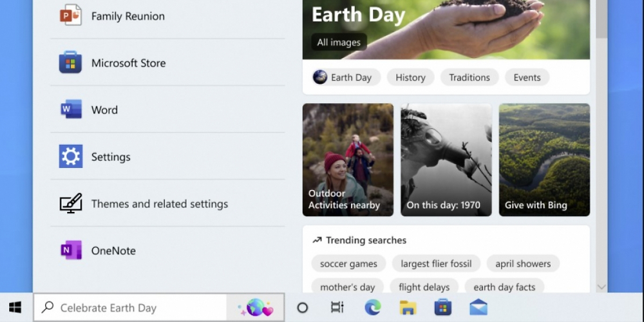Click the Word app icon
The width and height of the screenshot is (644, 322).
click(x=71, y=109)
